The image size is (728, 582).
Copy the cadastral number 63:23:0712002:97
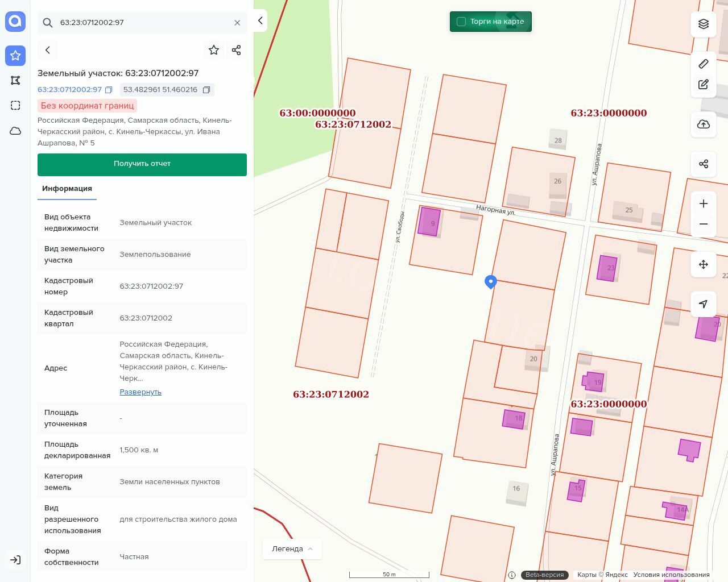[109, 90]
